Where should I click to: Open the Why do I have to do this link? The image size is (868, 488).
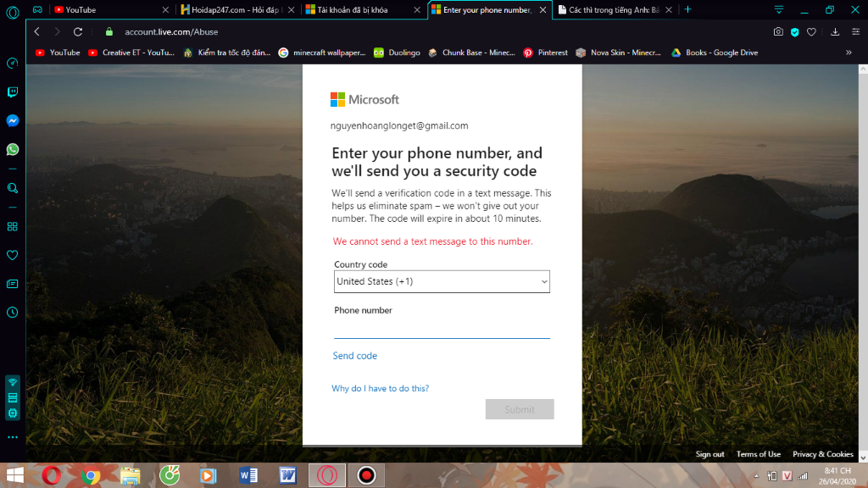[381, 388]
